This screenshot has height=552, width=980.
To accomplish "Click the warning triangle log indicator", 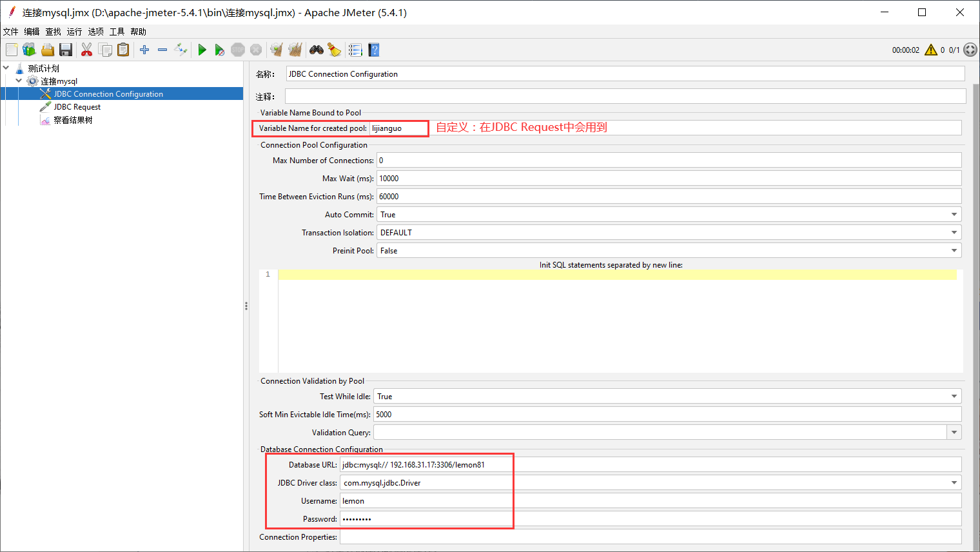I will coord(931,50).
